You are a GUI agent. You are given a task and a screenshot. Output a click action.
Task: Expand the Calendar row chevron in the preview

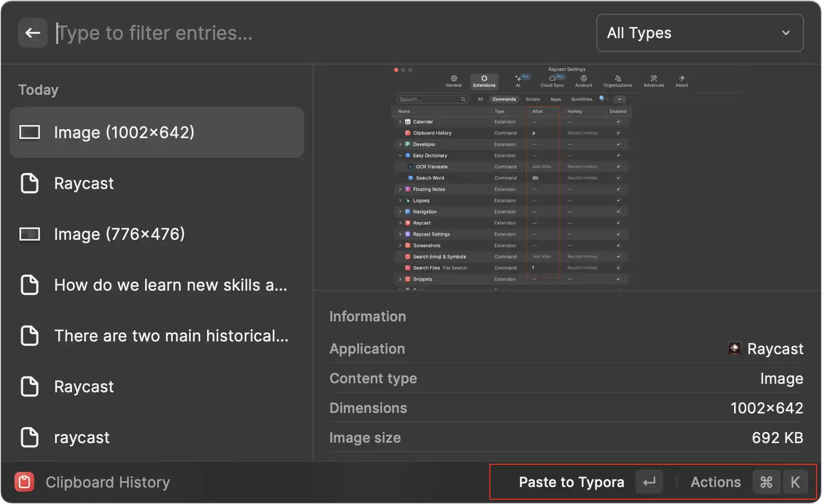pyautogui.click(x=400, y=122)
